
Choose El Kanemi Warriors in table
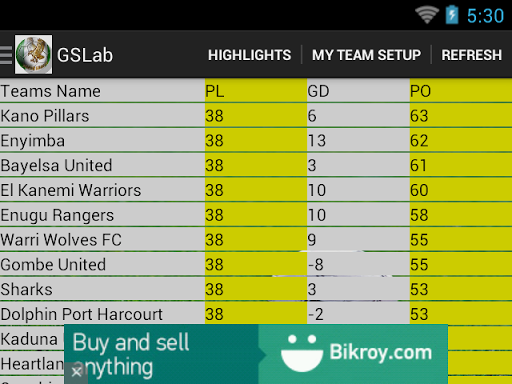click(x=256, y=190)
